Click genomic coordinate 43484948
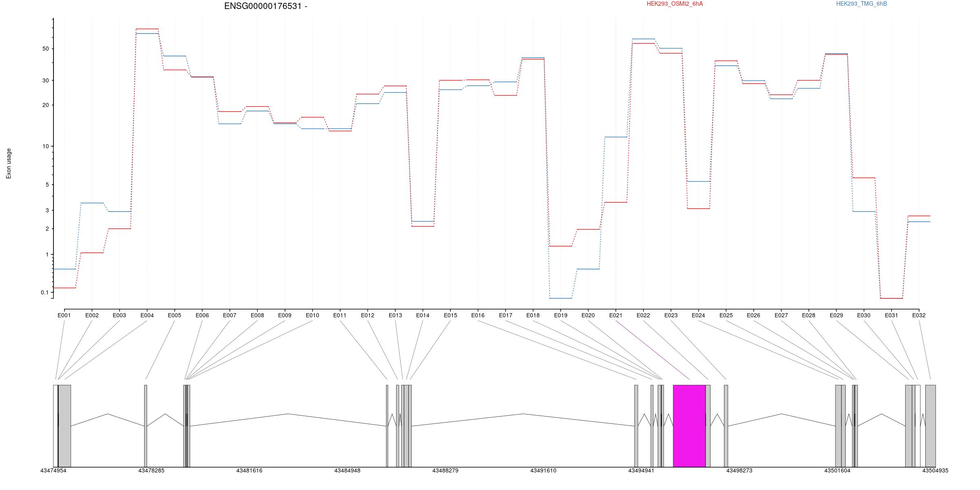 coord(347,471)
